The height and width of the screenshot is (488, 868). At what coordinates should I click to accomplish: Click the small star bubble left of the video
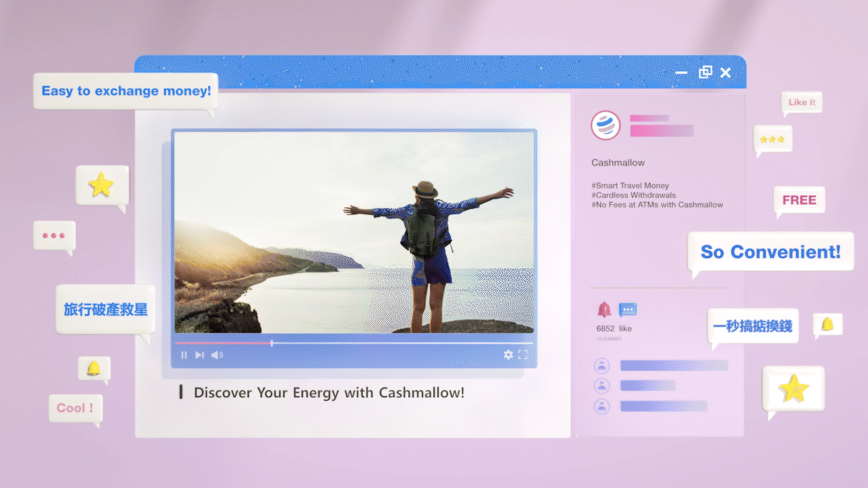click(x=102, y=186)
